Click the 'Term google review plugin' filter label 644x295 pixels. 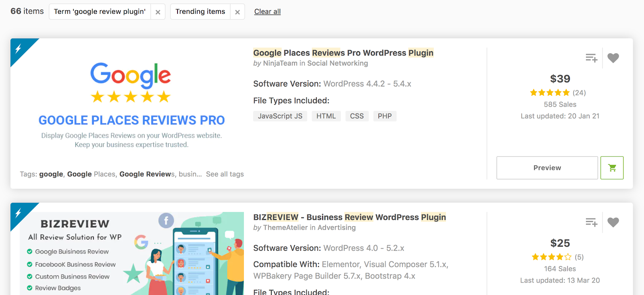(x=100, y=12)
